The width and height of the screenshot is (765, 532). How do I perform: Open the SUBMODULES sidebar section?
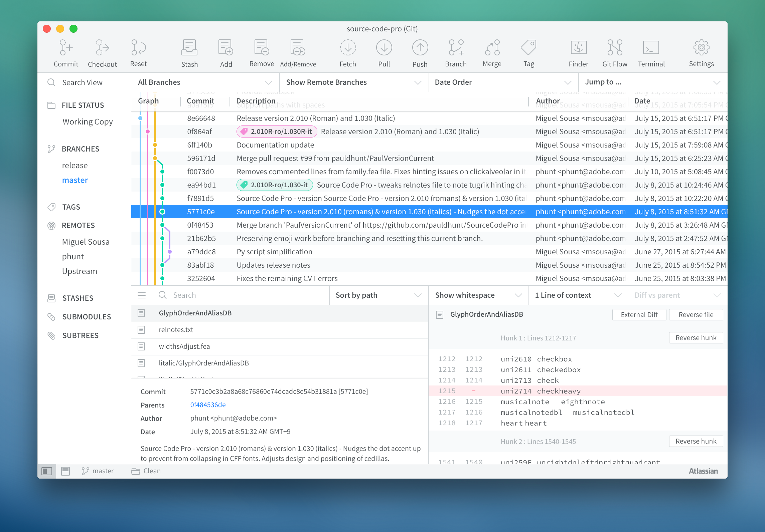[x=87, y=317]
